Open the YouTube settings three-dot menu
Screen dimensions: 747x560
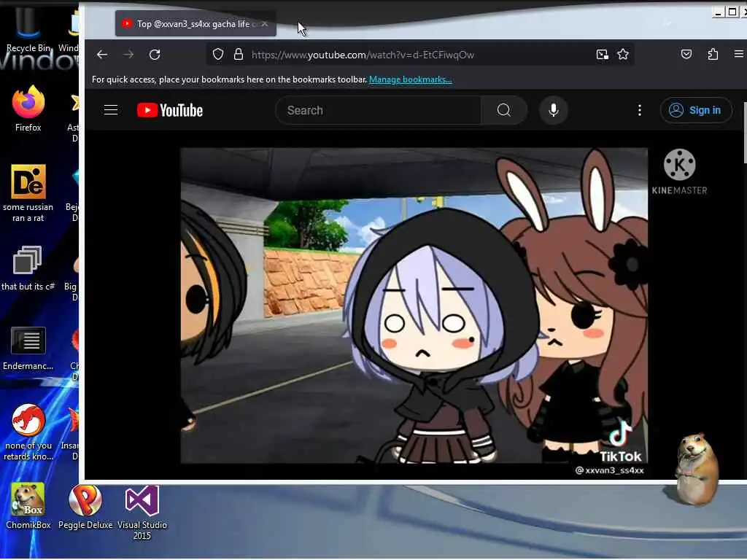pyautogui.click(x=639, y=110)
